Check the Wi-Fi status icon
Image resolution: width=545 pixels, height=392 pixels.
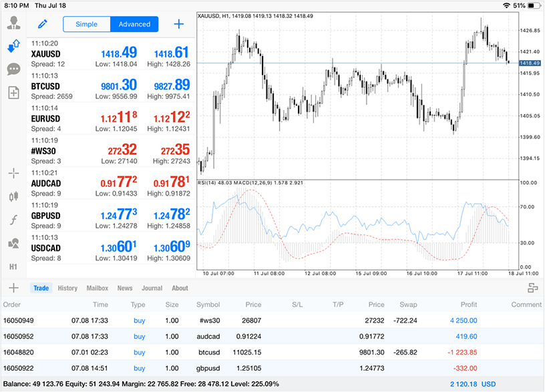tap(507, 5)
